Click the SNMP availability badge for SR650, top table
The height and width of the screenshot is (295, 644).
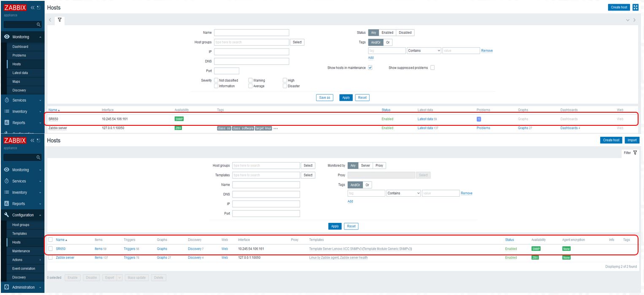tap(179, 119)
